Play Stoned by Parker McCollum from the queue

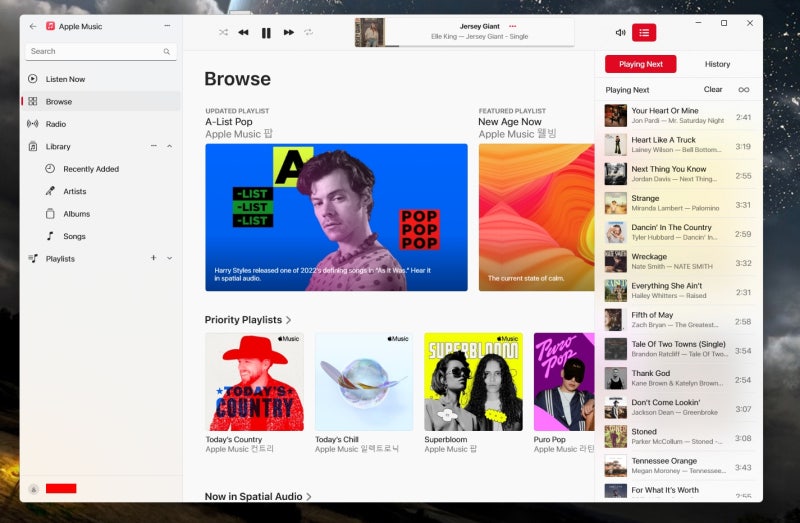pos(679,436)
